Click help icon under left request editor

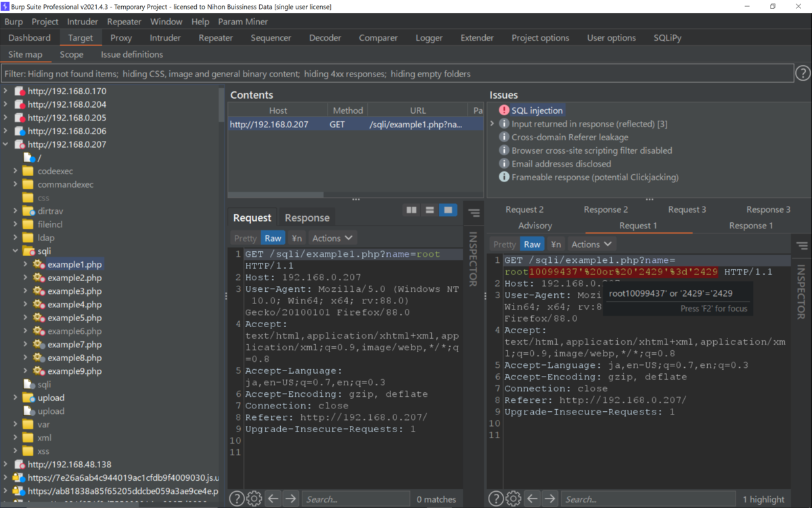(x=236, y=499)
